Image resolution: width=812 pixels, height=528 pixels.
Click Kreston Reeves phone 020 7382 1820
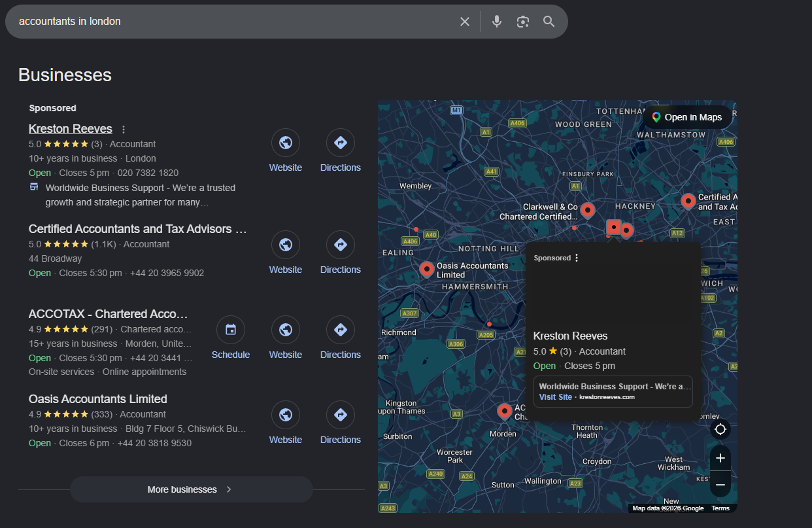(x=148, y=173)
